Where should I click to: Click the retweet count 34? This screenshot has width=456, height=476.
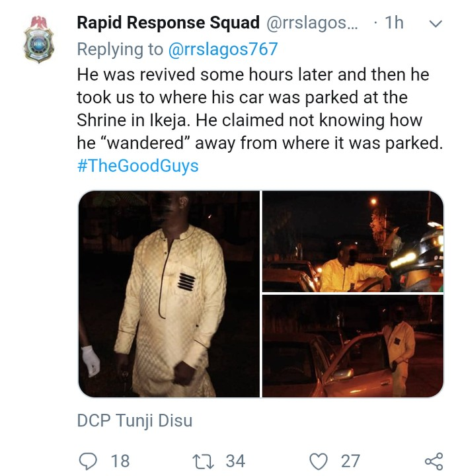point(235,460)
